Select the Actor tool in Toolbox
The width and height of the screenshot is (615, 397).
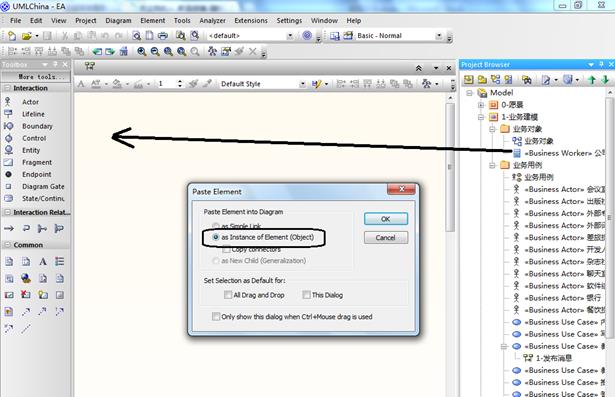tap(30, 102)
